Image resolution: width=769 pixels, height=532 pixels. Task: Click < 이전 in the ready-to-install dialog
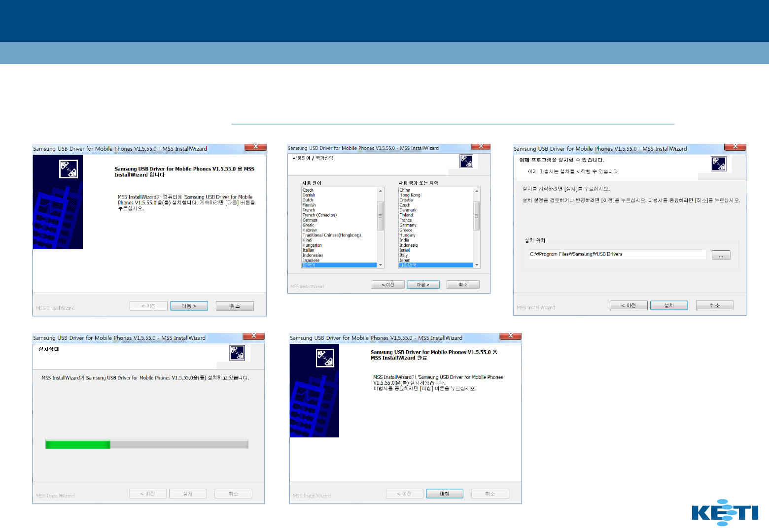click(x=629, y=305)
